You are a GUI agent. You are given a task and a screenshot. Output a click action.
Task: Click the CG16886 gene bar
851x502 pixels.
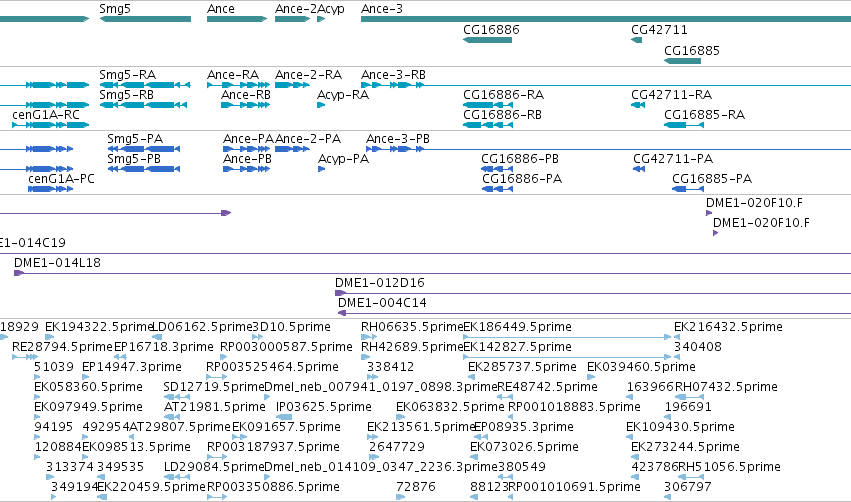pos(487,40)
